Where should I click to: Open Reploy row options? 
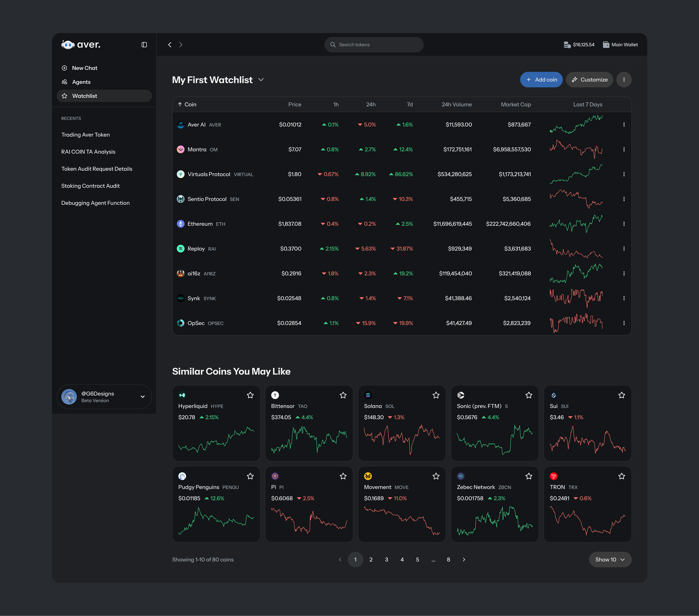point(624,249)
